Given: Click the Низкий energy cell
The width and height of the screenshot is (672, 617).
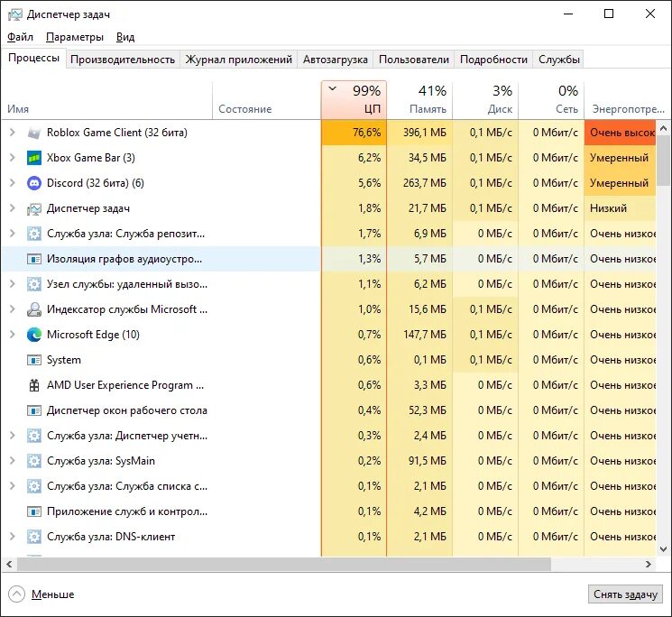Looking at the screenshot, I should tap(621, 208).
